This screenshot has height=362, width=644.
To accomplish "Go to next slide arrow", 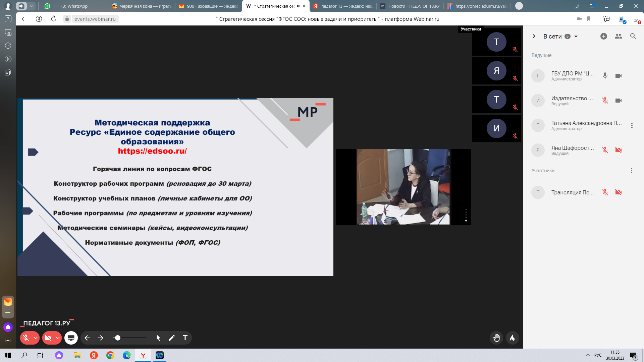I will point(101,338).
